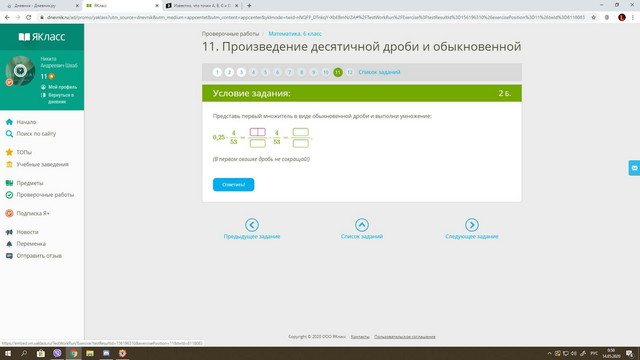
Task: Go to Следующее задание arrow icon
Action: (x=472, y=225)
